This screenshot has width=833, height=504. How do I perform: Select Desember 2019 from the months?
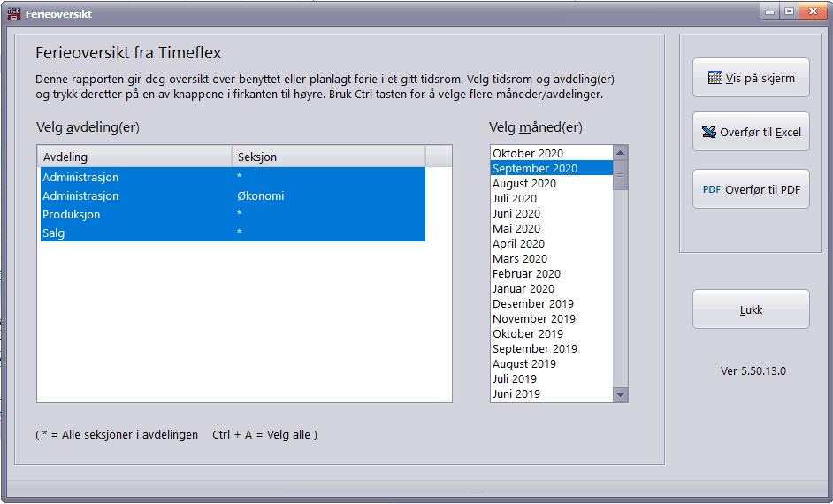point(533,303)
